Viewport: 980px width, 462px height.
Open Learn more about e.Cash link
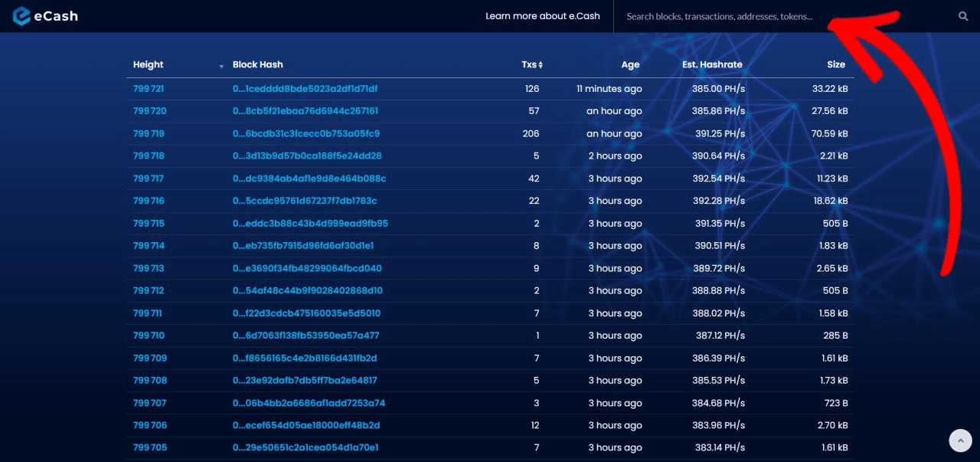click(x=542, y=16)
